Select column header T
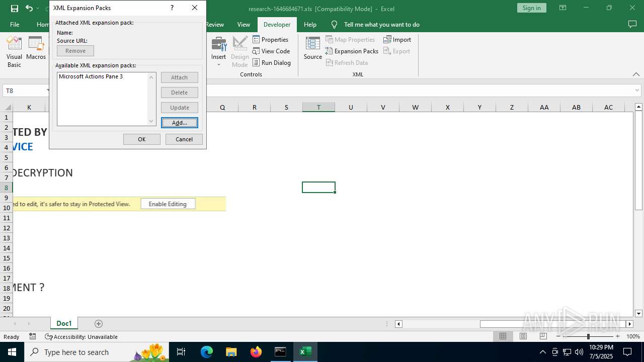644x362 pixels. click(x=318, y=107)
